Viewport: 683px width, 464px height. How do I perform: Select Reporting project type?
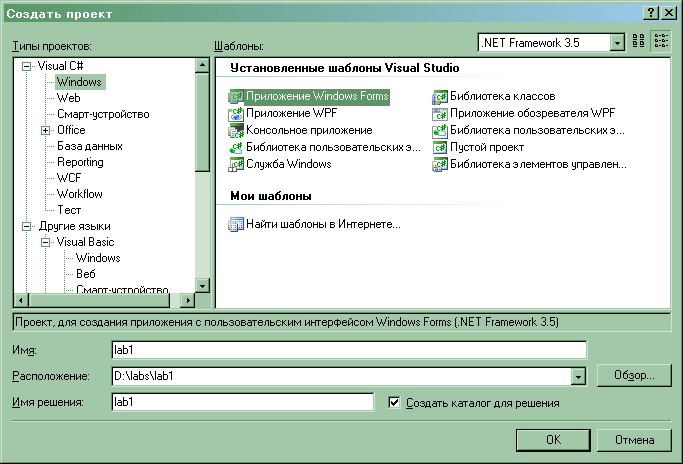(80, 162)
